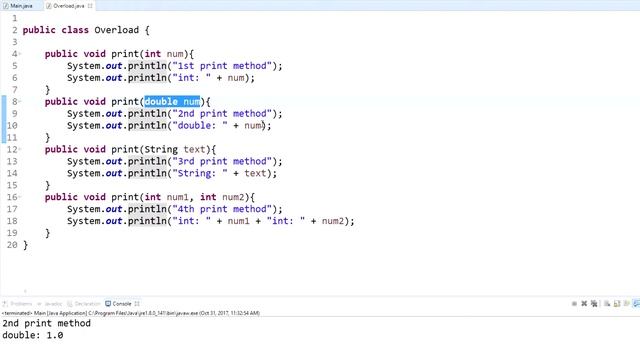Click console output "2nd print method"

coord(47,323)
